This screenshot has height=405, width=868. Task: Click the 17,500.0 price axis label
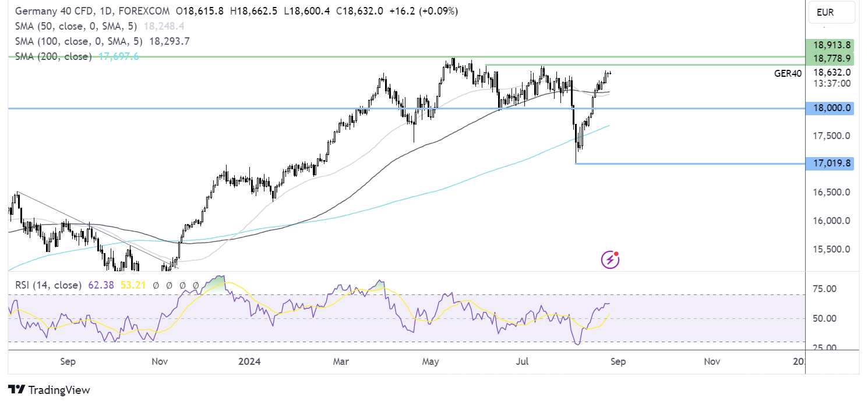pos(831,136)
